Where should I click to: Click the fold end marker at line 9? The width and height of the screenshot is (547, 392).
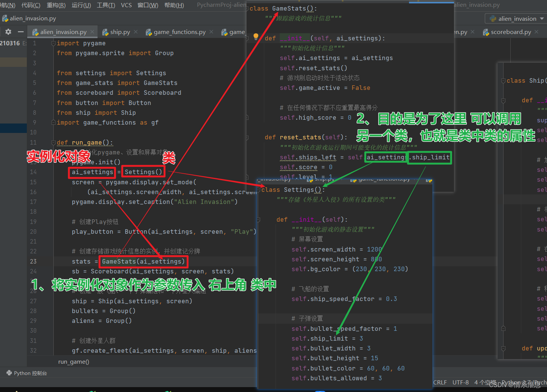[x=53, y=123]
